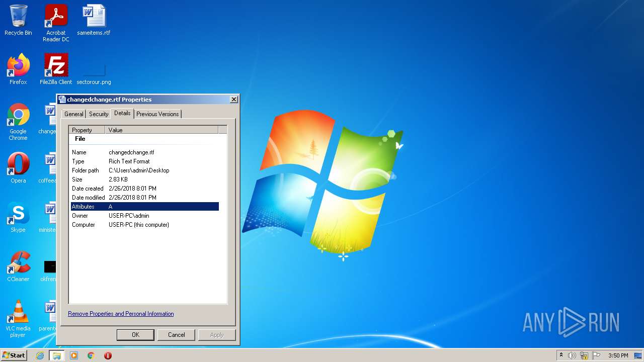The width and height of the screenshot is (644, 362).
Task: Click the Show desktop button
Action: pyautogui.click(x=638, y=355)
